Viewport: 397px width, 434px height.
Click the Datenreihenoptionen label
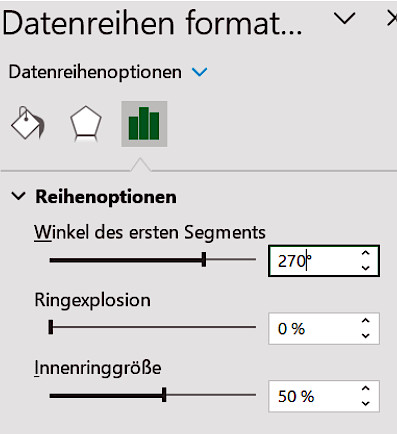[95, 72]
